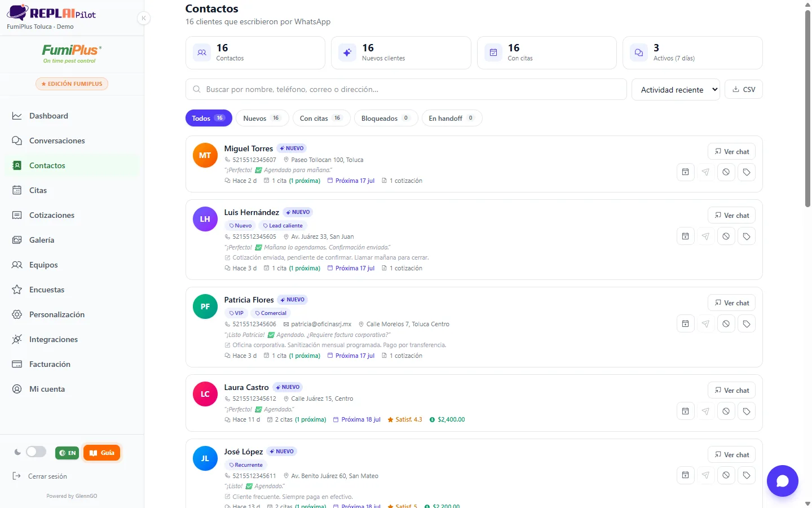Click Cerrar sesión to log out
This screenshot has width=812, height=508.
click(x=40, y=476)
